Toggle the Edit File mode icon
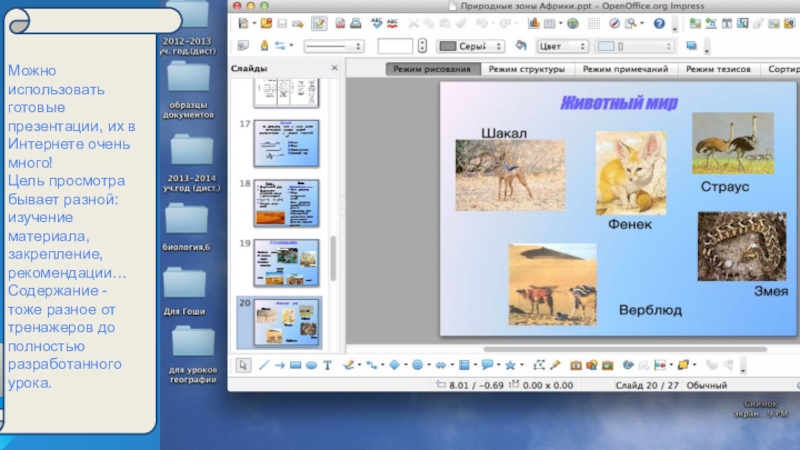 [318, 23]
